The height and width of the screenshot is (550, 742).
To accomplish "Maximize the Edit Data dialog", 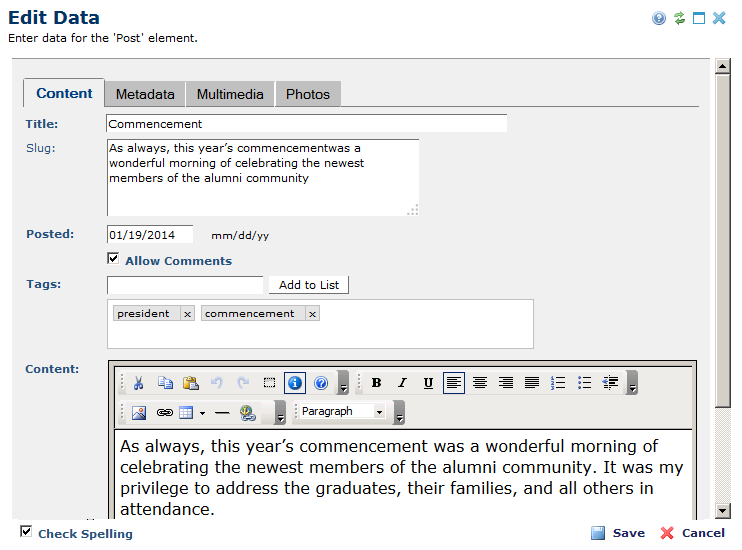I will click(x=699, y=18).
